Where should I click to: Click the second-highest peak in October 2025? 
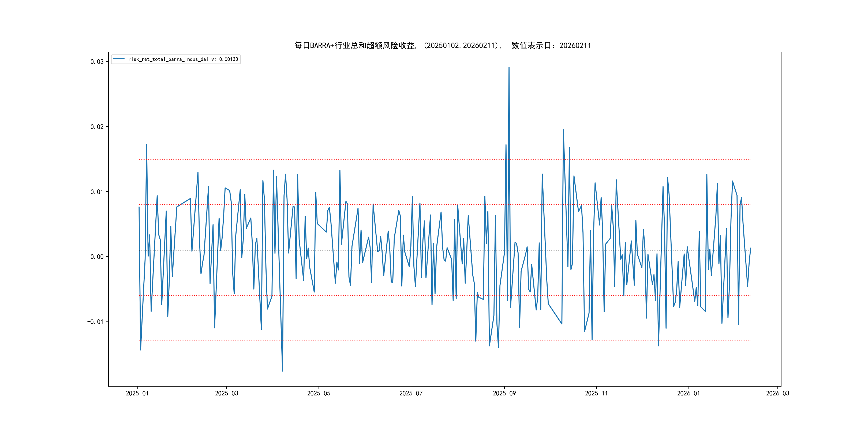tap(563, 130)
